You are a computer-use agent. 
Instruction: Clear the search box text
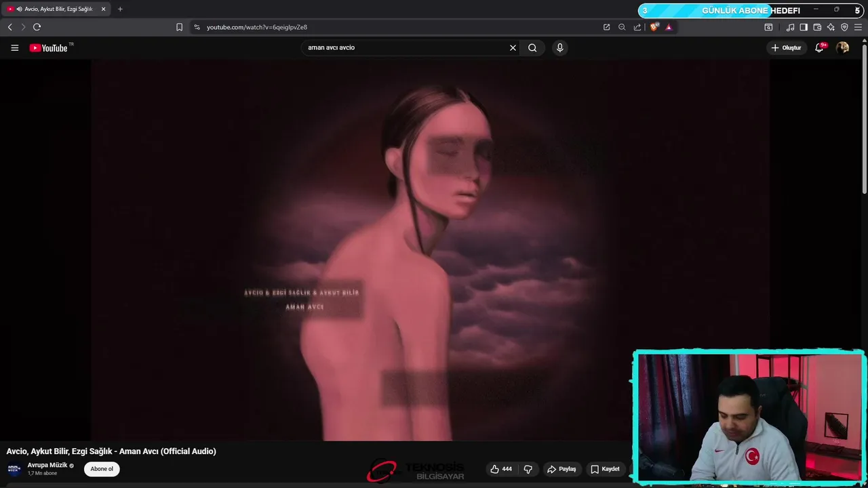(x=513, y=47)
